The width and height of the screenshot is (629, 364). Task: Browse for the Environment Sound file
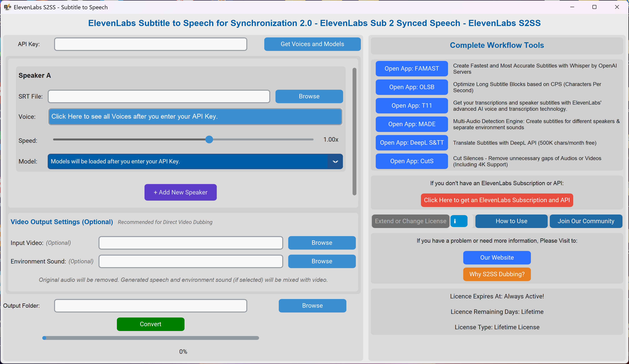[321, 261]
